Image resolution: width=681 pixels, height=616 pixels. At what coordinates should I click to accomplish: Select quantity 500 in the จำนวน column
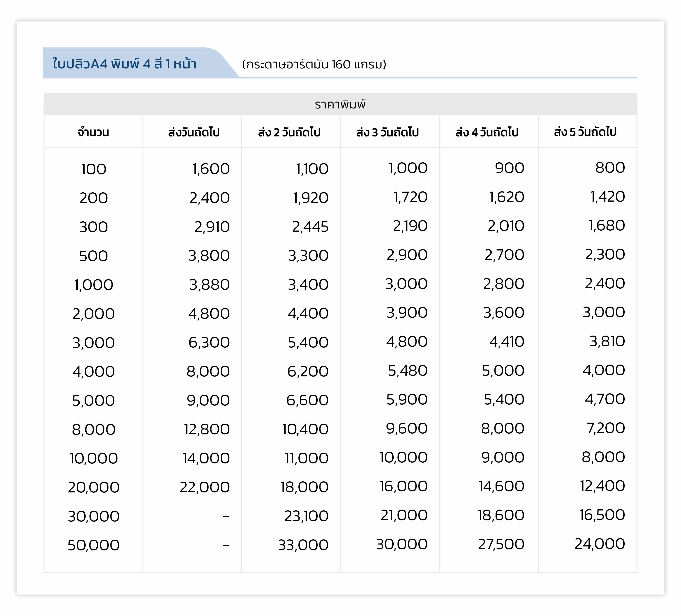coord(94,256)
